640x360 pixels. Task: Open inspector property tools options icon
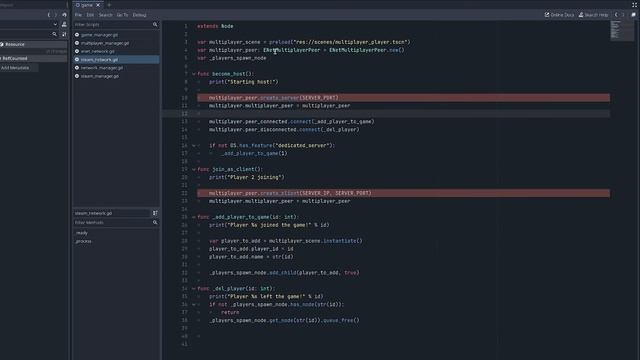coord(64,34)
